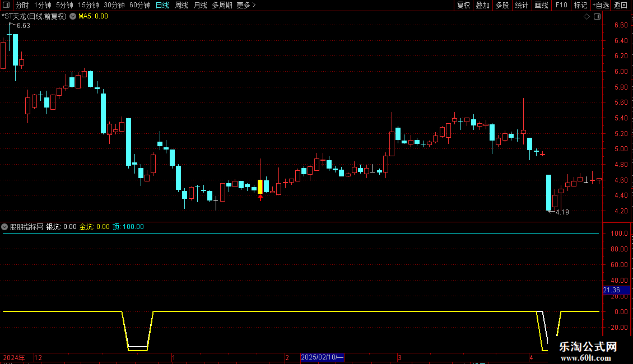The width and height of the screenshot is (633, 364).
Task: Click the month 4 label on time axis
Action: [x=531, y=357]
